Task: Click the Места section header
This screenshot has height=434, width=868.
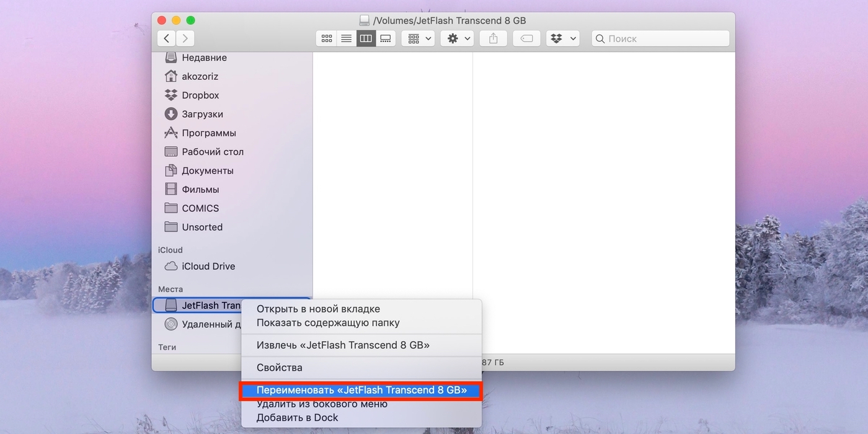Action: (x=170, y=289)
